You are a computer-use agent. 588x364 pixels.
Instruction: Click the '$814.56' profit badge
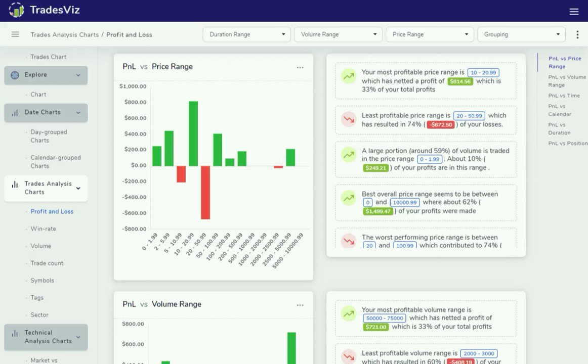tap(460, 81)
